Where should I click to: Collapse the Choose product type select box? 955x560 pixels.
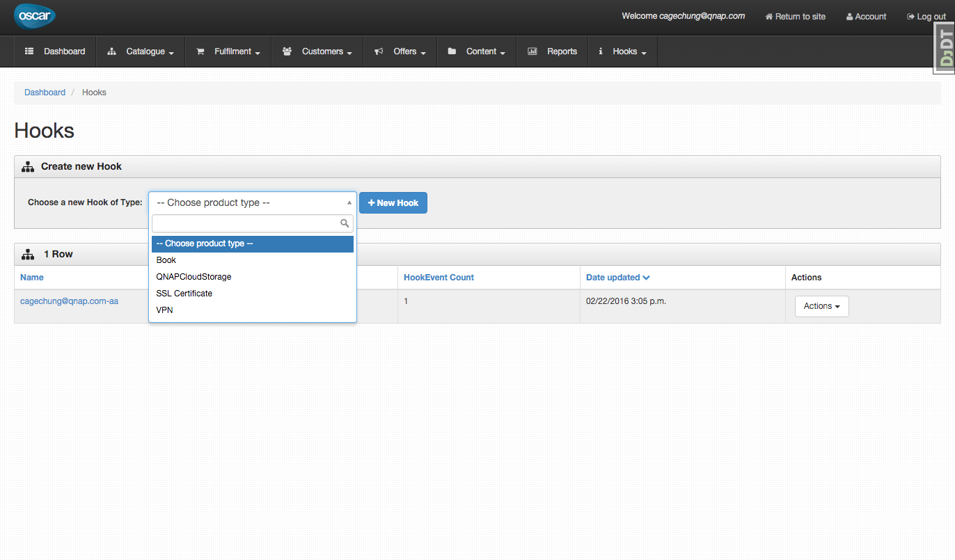point(253,202)
